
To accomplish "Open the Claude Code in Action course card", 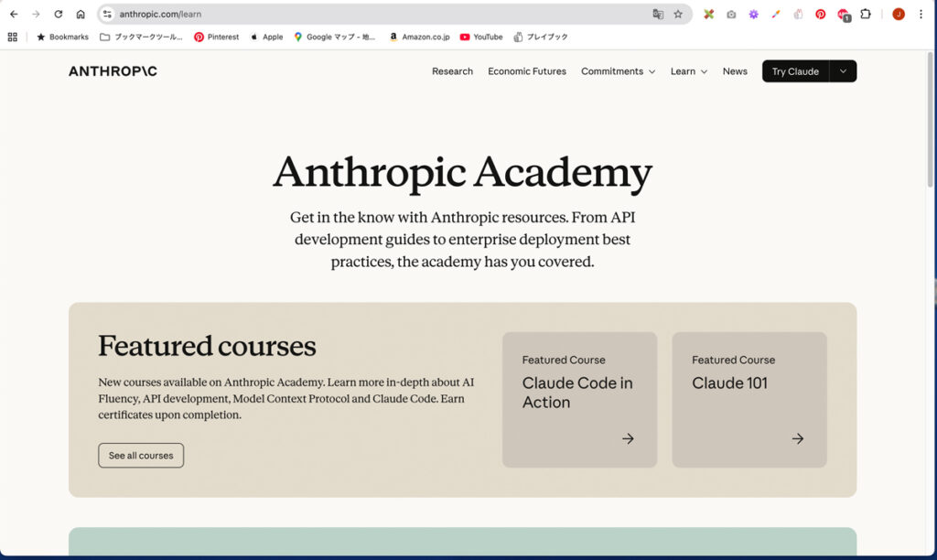I will [579, 400].
